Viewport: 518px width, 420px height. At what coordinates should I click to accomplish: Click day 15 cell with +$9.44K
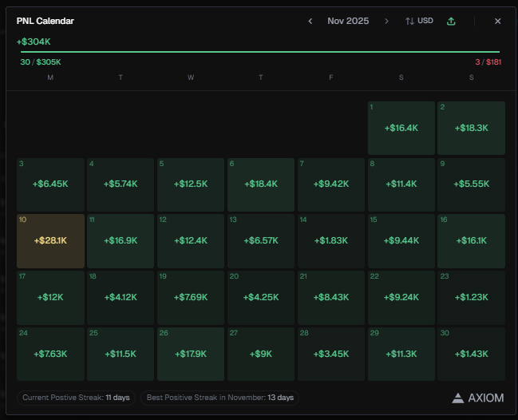point(401,241)
